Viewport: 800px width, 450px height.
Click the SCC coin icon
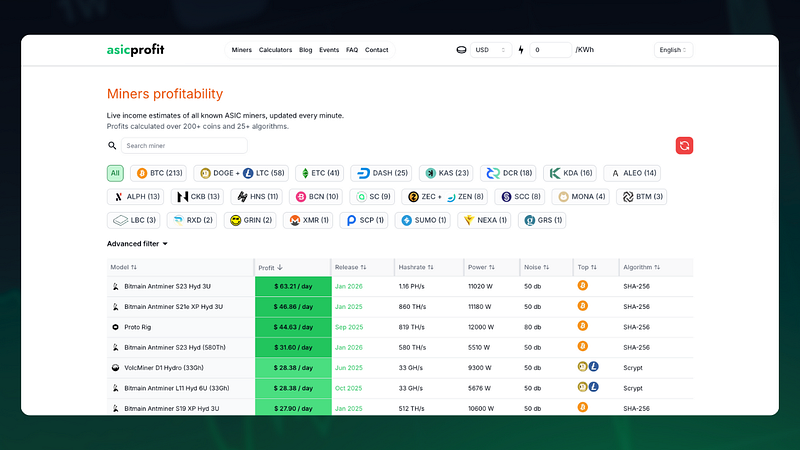click(x=506, y=197)
